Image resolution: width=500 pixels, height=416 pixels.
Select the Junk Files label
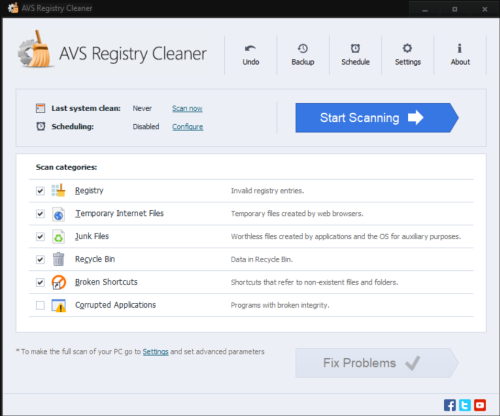click(92, 236)
